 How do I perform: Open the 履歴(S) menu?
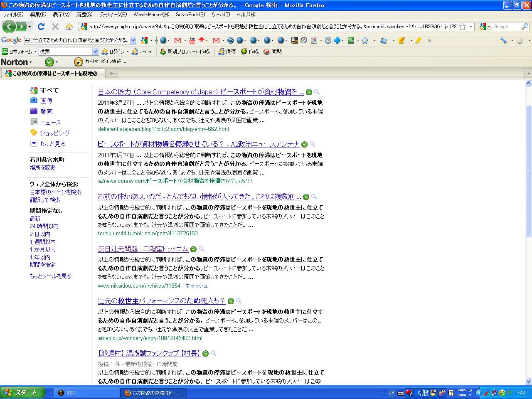pos(84,15)
